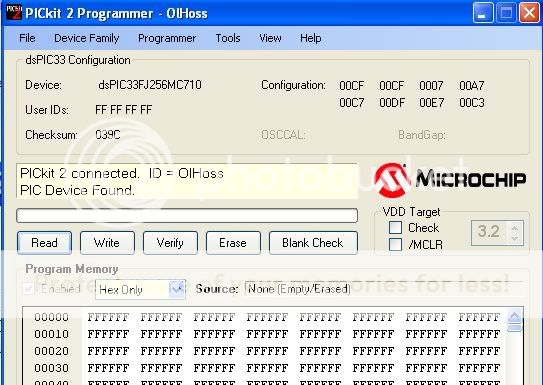Click the PICkit 2 title bar icon
Image resolution: width=543 pixels, height=385 pixels.
pos(14,12)
